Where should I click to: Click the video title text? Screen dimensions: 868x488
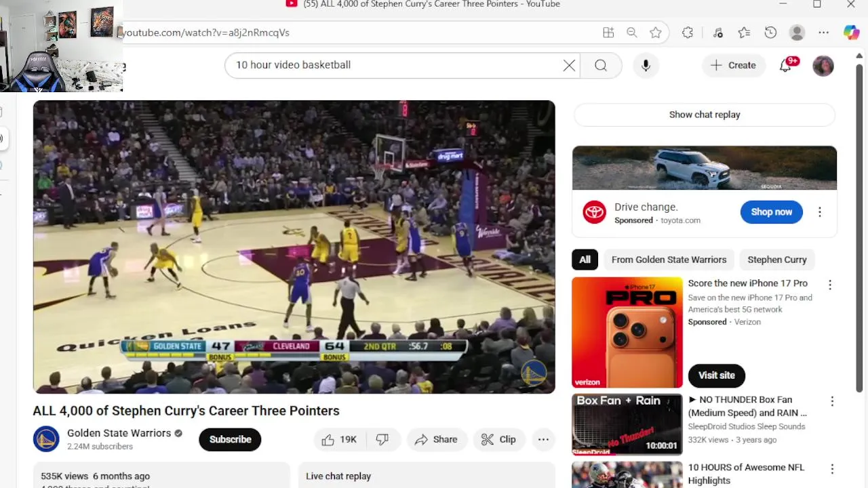[x=186, y=411]
